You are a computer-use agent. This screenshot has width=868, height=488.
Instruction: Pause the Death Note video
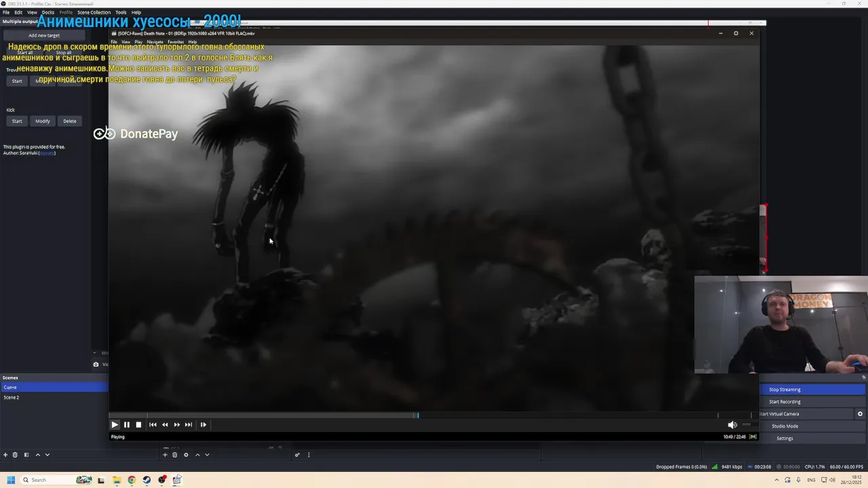[x=127, y=424]
